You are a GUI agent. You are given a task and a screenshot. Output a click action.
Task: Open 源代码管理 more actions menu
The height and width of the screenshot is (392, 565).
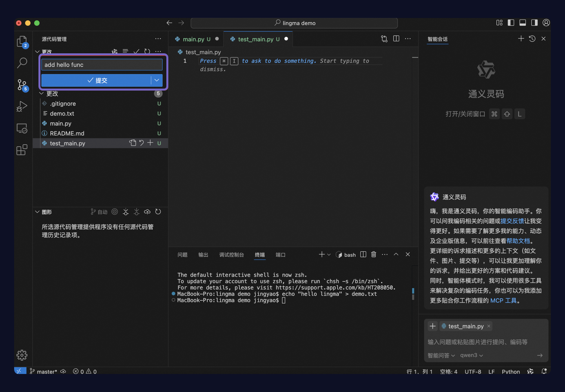pos(158,39)
